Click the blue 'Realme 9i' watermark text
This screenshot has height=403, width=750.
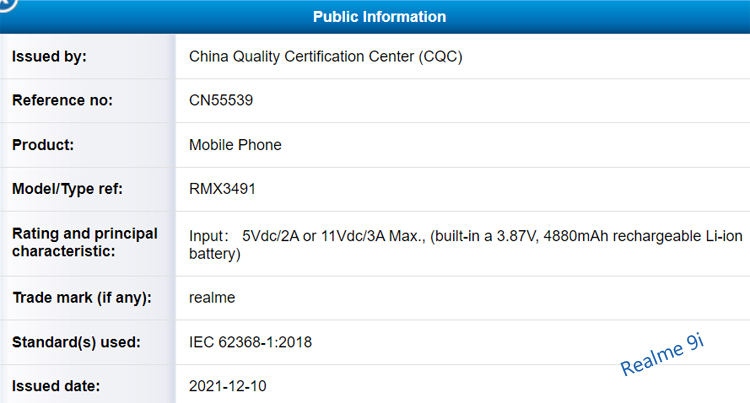click(x=662, y=357)
